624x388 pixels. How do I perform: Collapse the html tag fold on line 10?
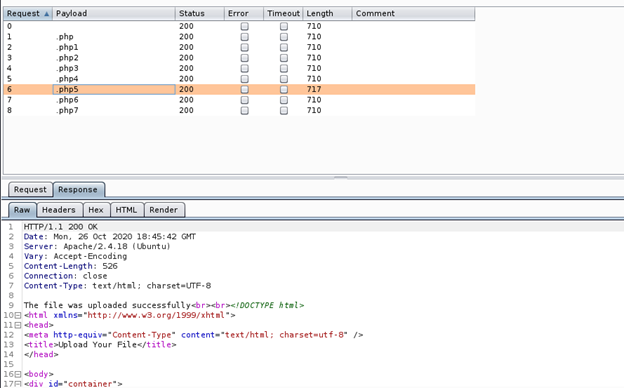click(18, 315)
